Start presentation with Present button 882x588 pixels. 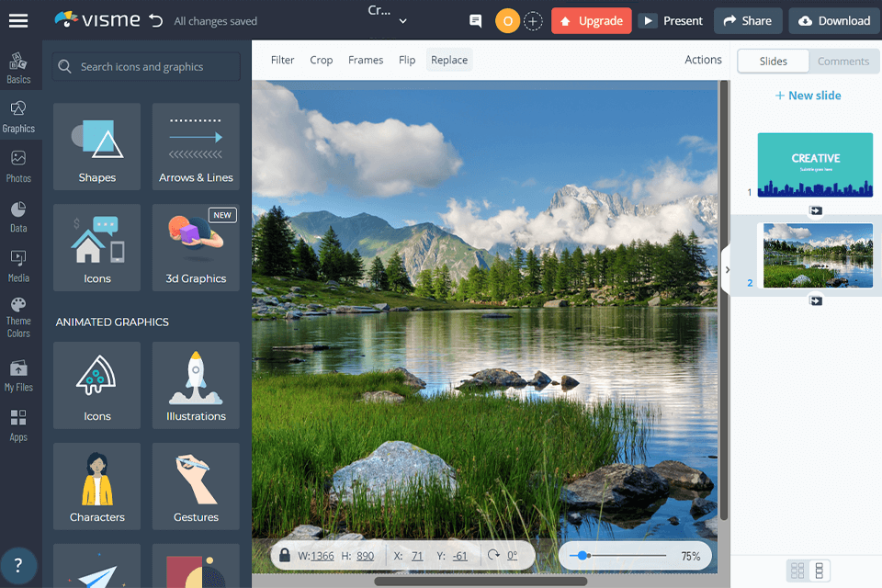[673, 21]
